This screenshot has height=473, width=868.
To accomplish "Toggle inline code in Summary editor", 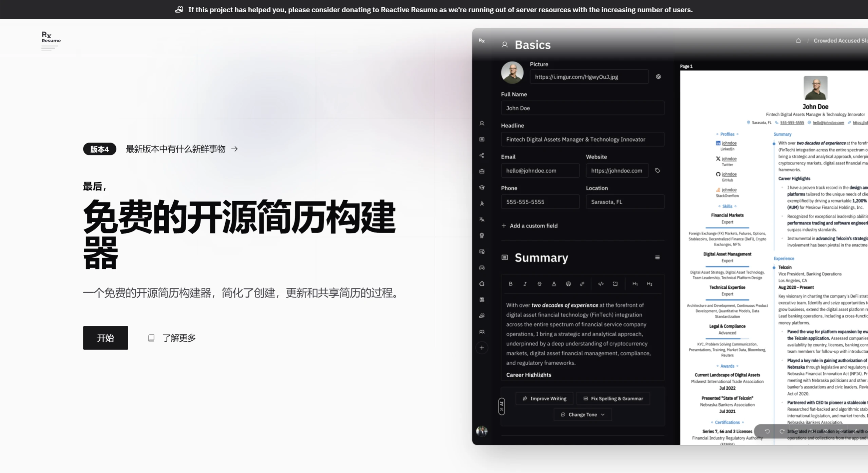I will tap(601, 284).
